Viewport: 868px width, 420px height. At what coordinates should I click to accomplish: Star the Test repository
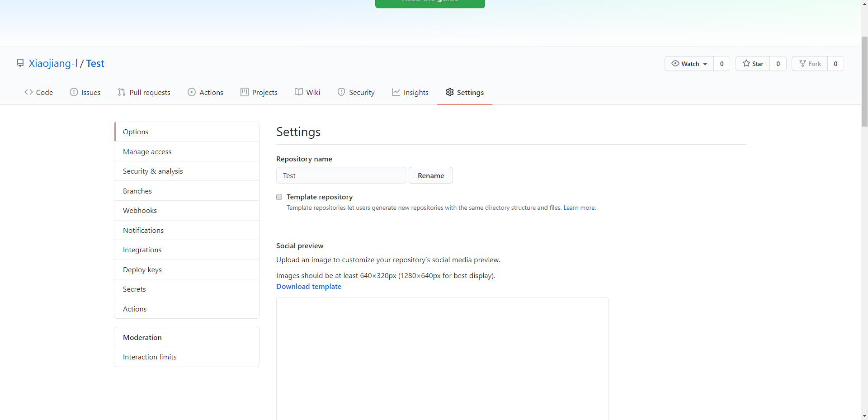coord(753,64)
